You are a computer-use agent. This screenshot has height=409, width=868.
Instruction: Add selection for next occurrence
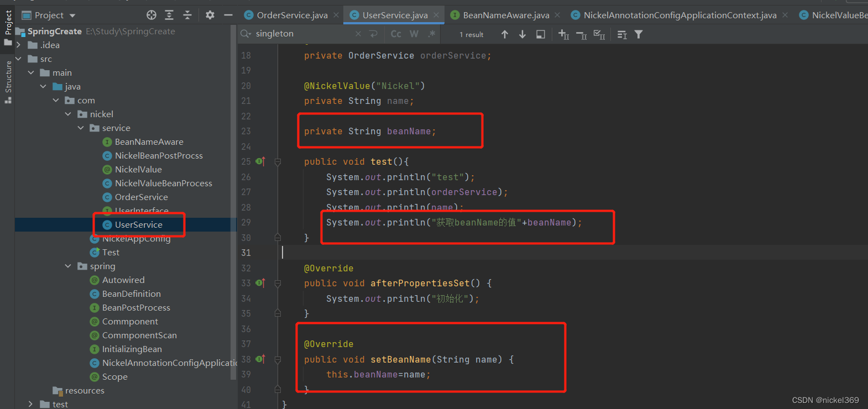point(563,34)
